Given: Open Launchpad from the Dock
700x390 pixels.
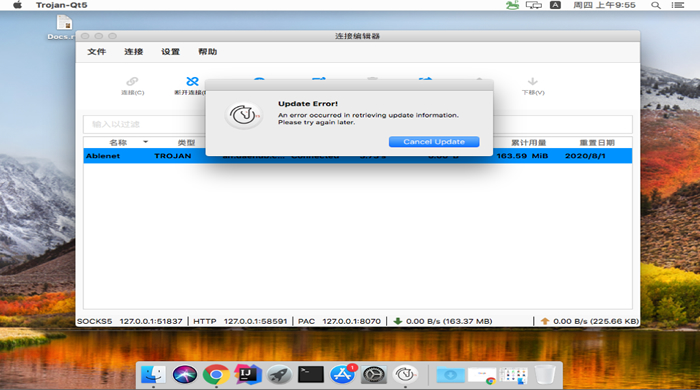Looking at the screenshot, I should [279, 374].
